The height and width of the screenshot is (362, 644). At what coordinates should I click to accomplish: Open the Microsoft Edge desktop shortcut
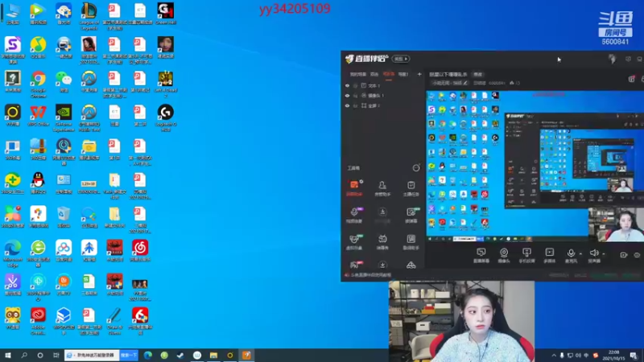point(13,253)
